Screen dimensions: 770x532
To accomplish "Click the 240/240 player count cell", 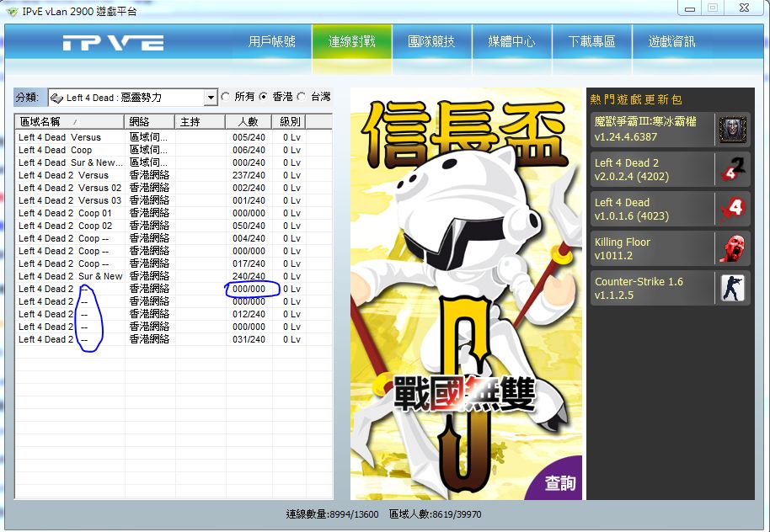I will pos(249,276).
